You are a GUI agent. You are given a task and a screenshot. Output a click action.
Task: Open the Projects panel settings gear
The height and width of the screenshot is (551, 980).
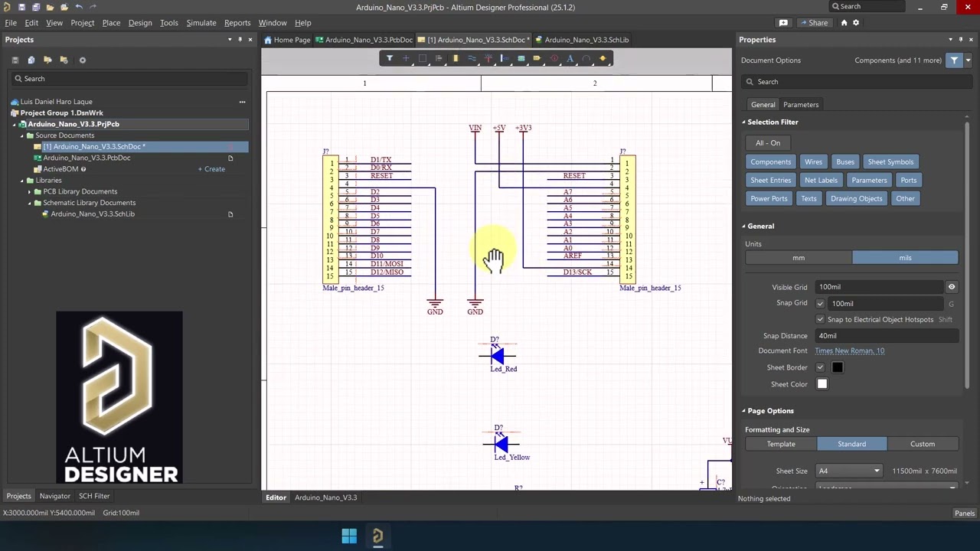click(x=83, y=60)
